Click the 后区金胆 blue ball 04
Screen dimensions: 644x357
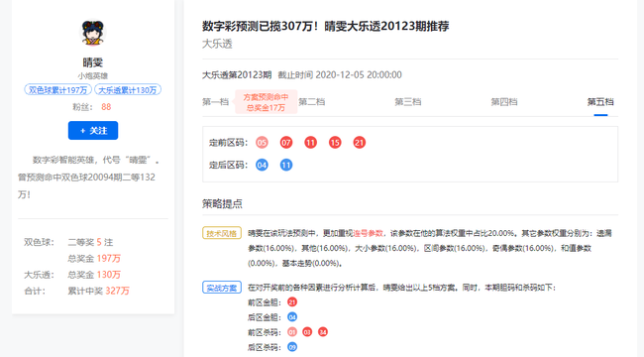[x=292, y=317]
